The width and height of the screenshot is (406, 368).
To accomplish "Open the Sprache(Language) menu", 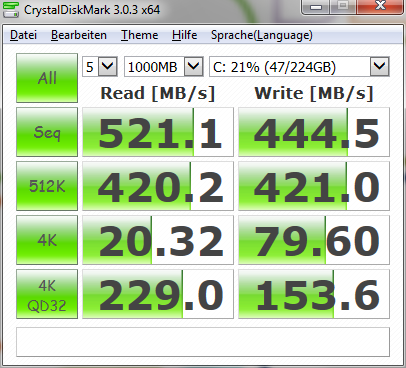I will click(x=262, y=35).
